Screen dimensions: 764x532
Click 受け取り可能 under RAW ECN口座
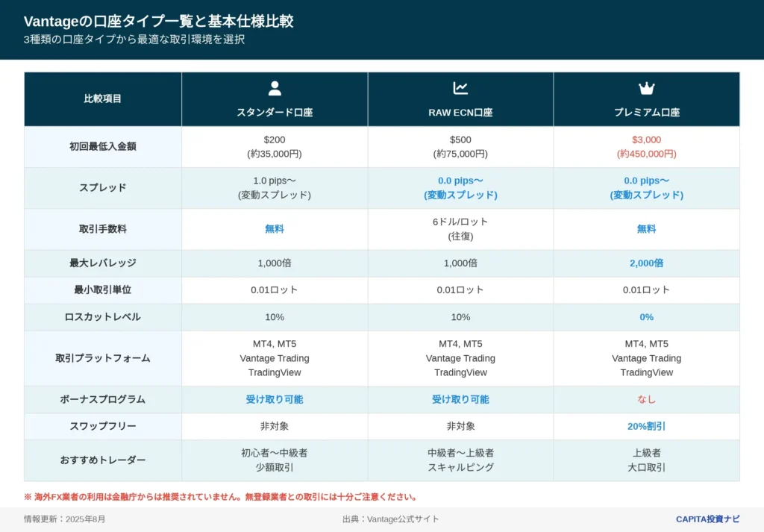click(460, 399)
